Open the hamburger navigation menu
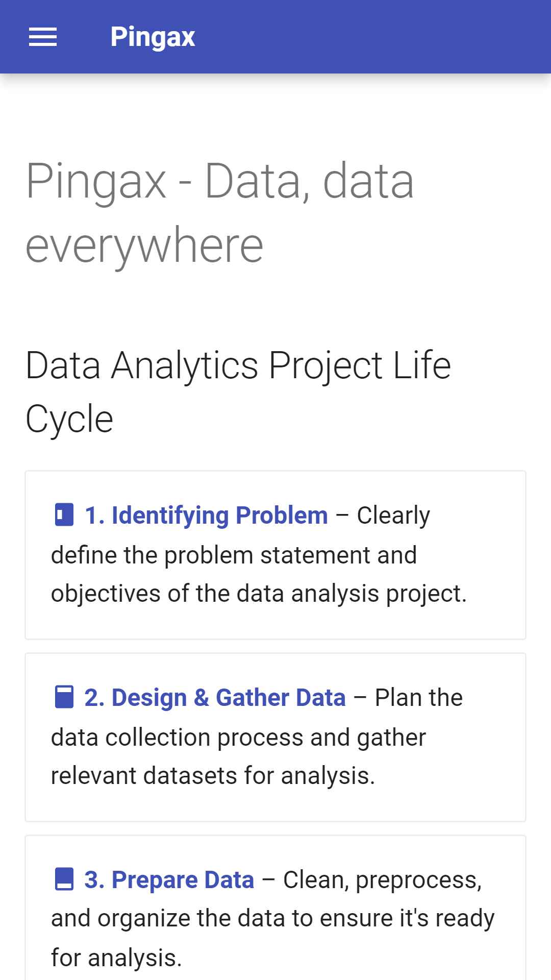 pyautogui.click(x=43, y=37)
